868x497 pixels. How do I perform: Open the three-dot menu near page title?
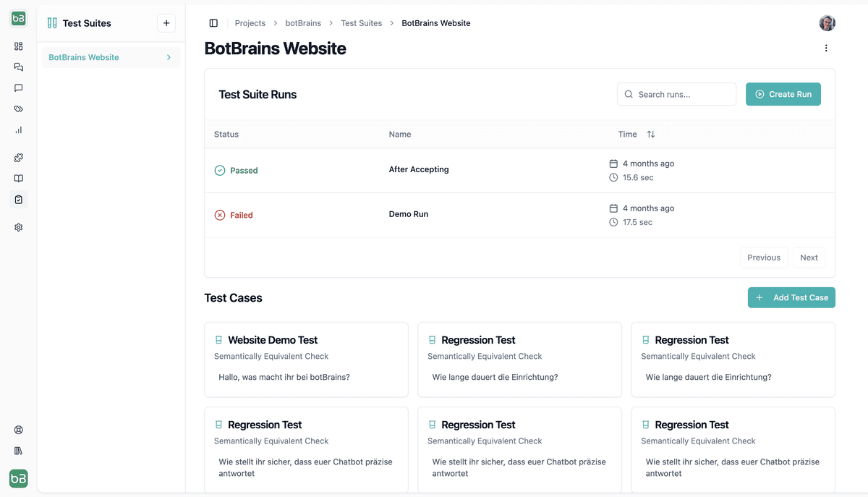826,48
